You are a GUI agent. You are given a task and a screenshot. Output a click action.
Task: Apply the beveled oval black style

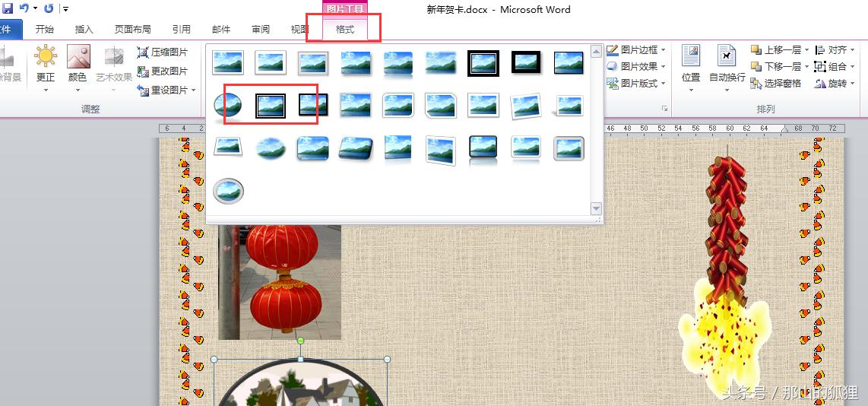pos(228,106)
